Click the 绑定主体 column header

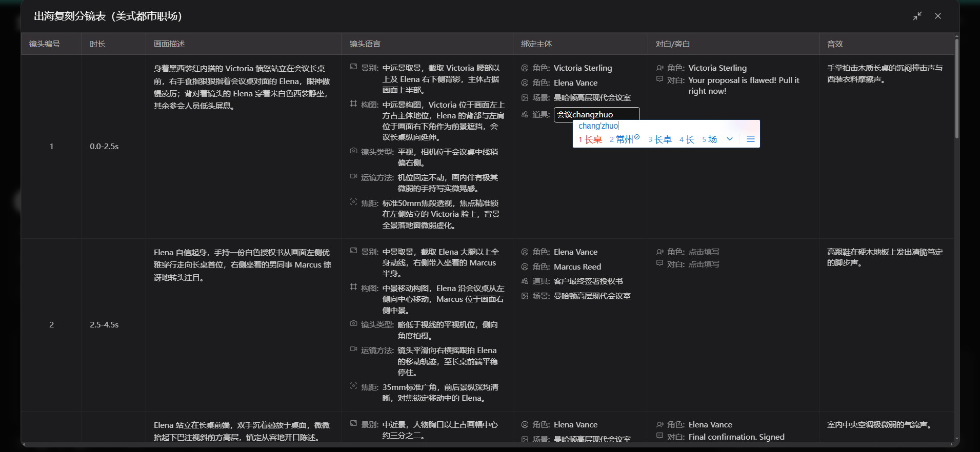[x=536, y=44]
